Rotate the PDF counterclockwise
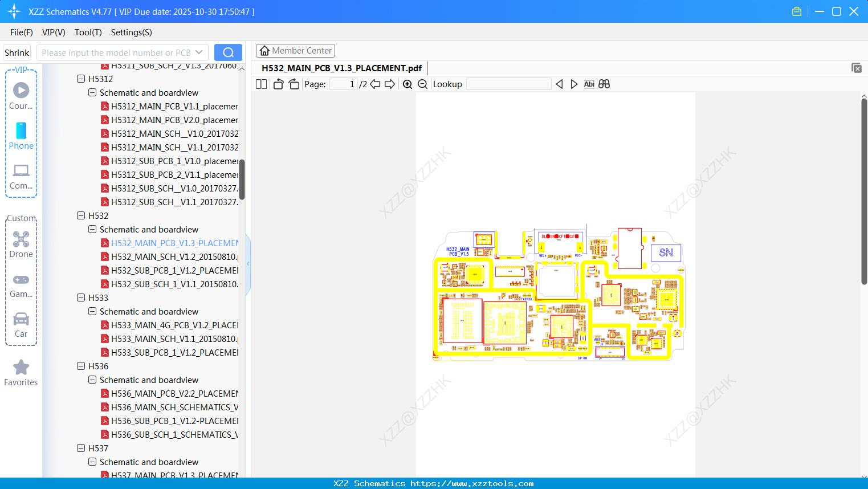Image resolution: width=868 pixels, height=489 pixels. pos(278,84)
